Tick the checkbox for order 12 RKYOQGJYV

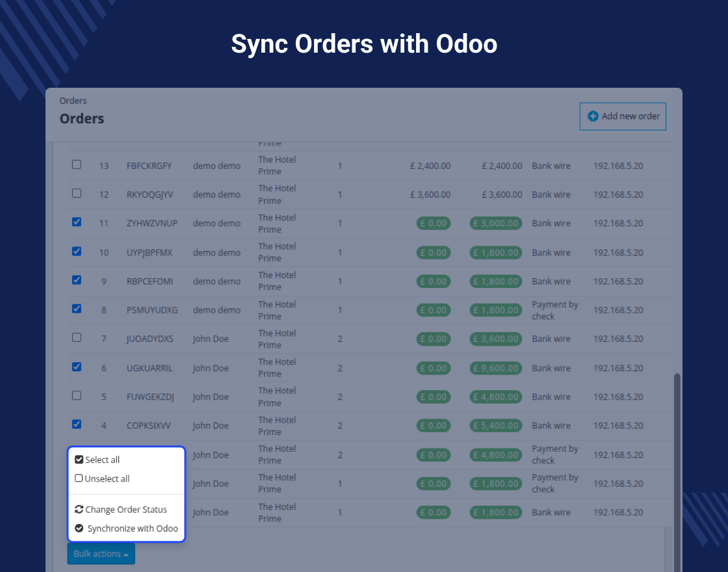(77, 193)
